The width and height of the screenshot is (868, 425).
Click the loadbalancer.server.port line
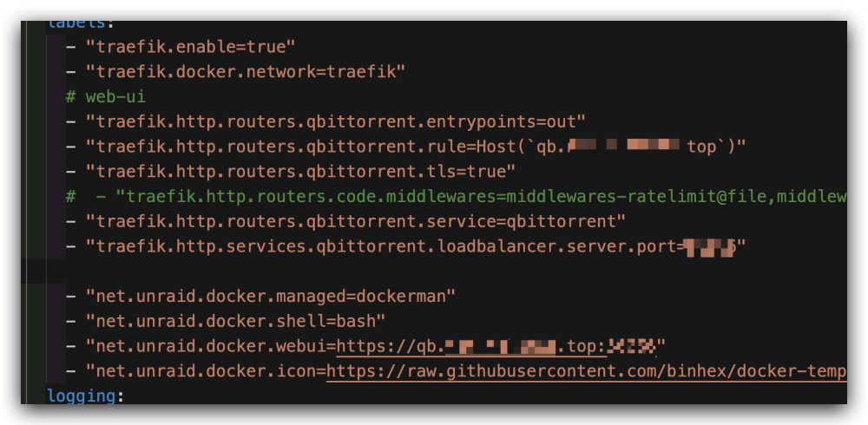pos(405,247)
